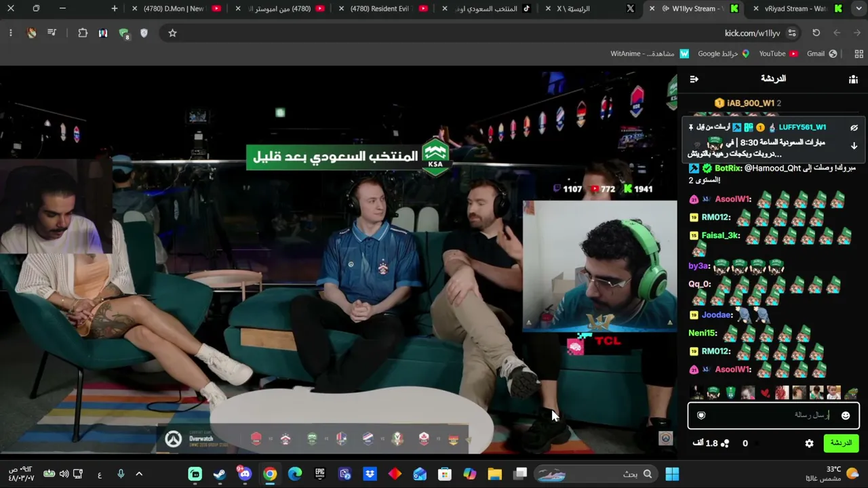Click the taskbar search box بحث

point(595,474)
